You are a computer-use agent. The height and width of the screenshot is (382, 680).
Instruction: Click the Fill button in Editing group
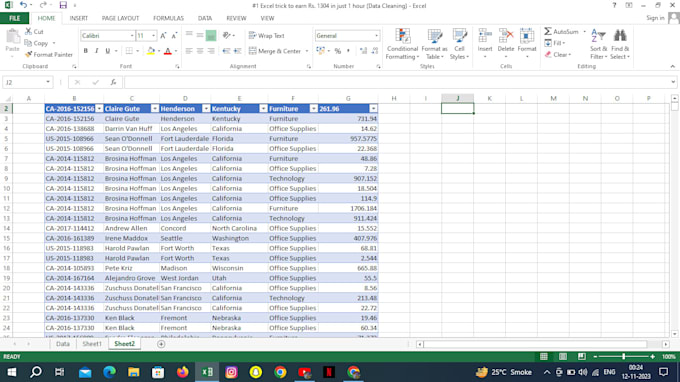555,43
